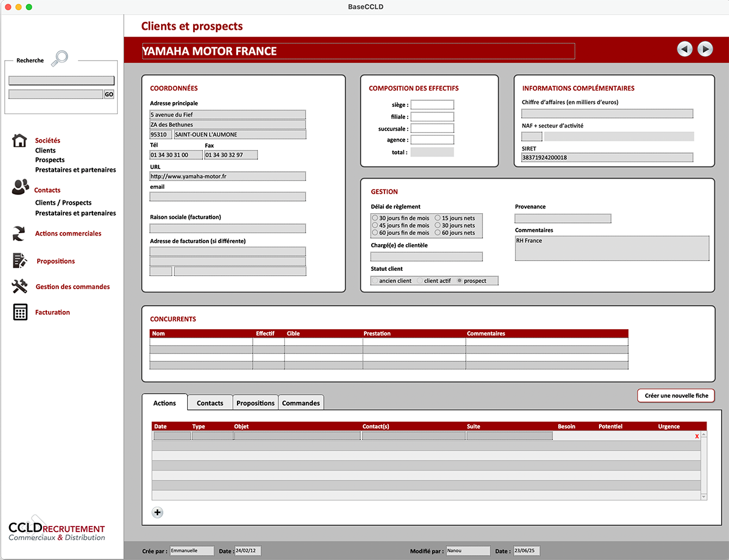Viewport: 729px width, 560px height.
Task: Open Facturation in sidebar
Action: [x=52, y=312]
